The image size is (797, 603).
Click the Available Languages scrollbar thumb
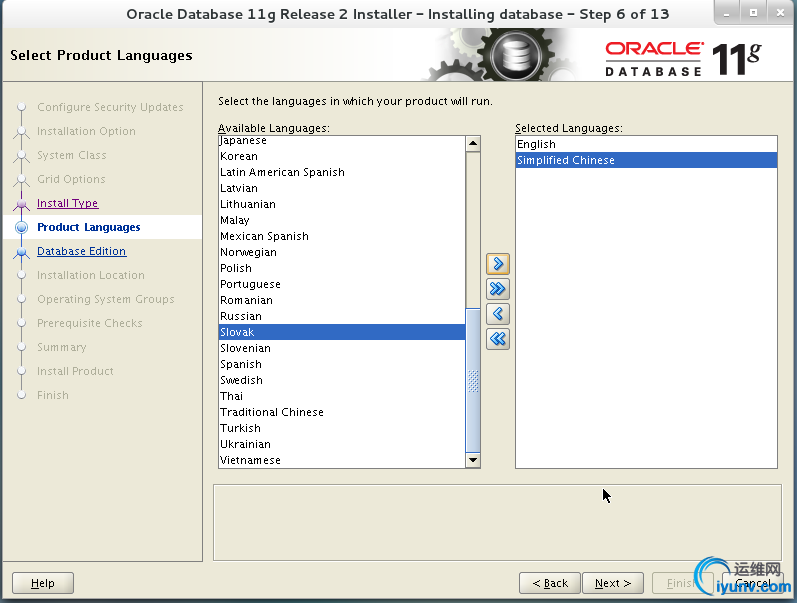tap(473, 380)
